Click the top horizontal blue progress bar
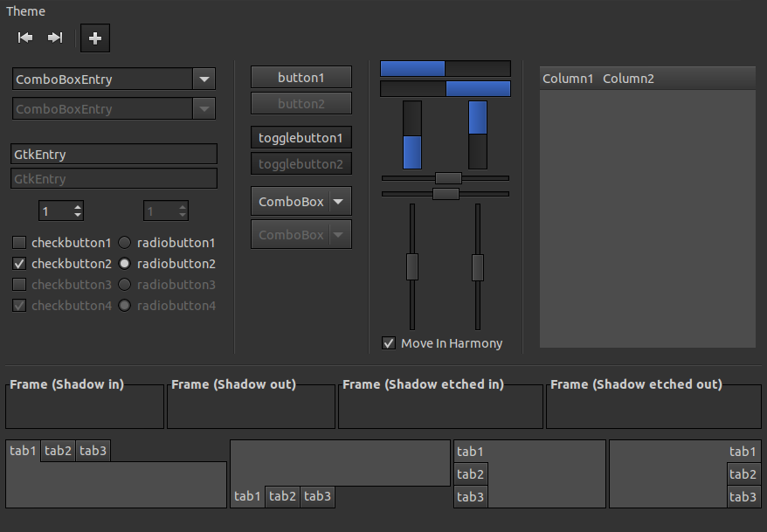This screenshot has height=532, width=767. pyautogui.click(x=446, y=68)
